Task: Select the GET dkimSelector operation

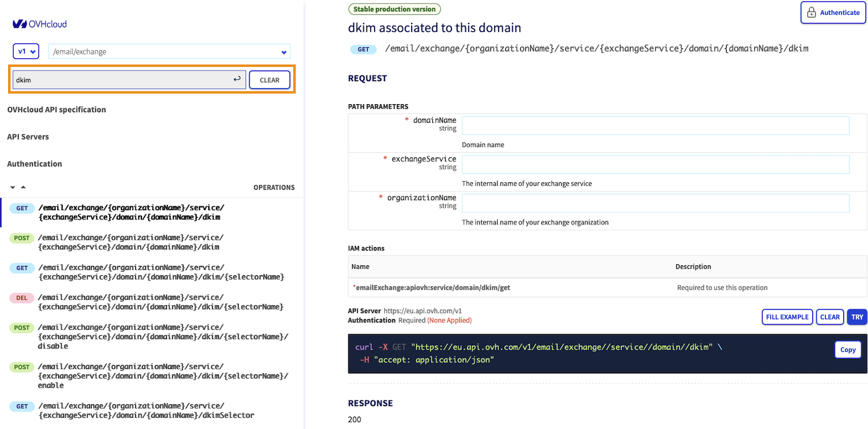Action: (x=146, y=410)
